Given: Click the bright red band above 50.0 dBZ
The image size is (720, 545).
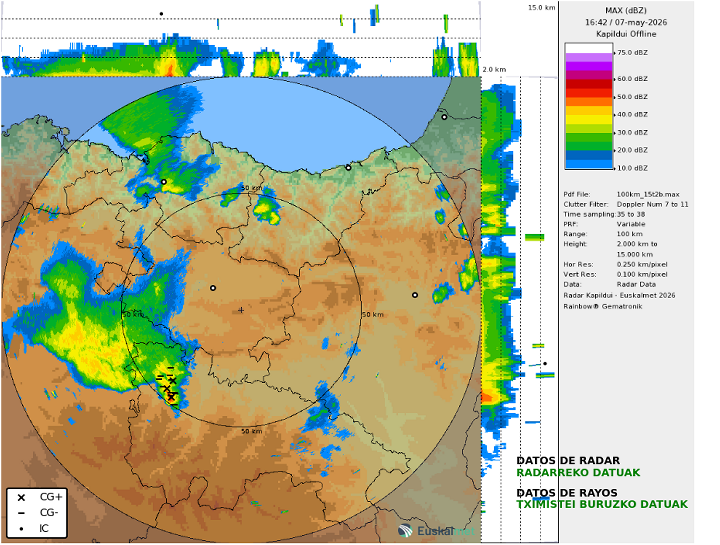Looking at the screenshot, I should point(589,93).
